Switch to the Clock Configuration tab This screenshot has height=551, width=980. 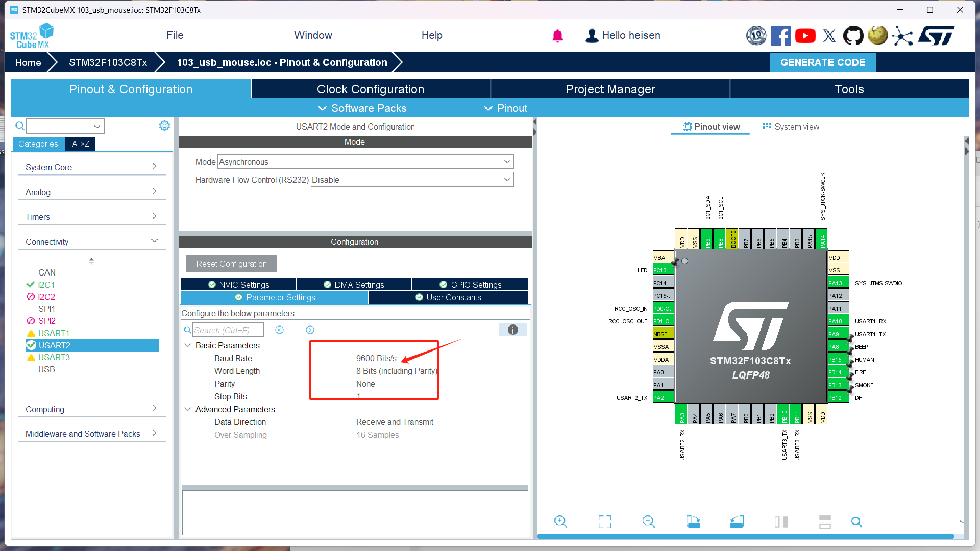tap(370, 89)
